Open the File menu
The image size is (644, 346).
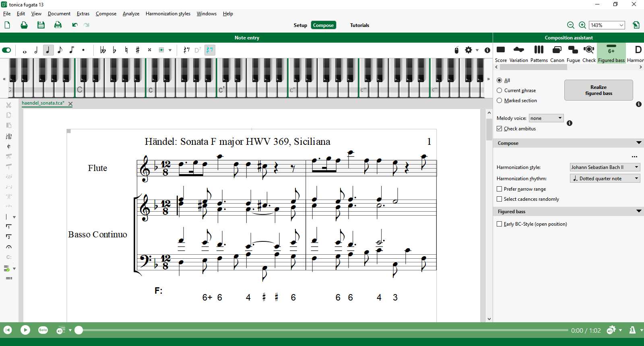click(7, 14)
